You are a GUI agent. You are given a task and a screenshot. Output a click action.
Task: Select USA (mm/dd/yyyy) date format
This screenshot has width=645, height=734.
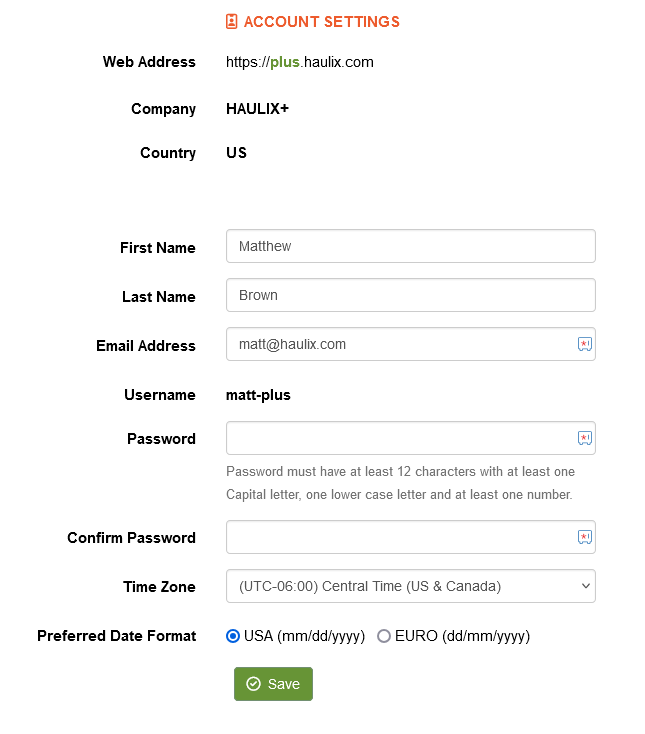(x=233, y=636)
